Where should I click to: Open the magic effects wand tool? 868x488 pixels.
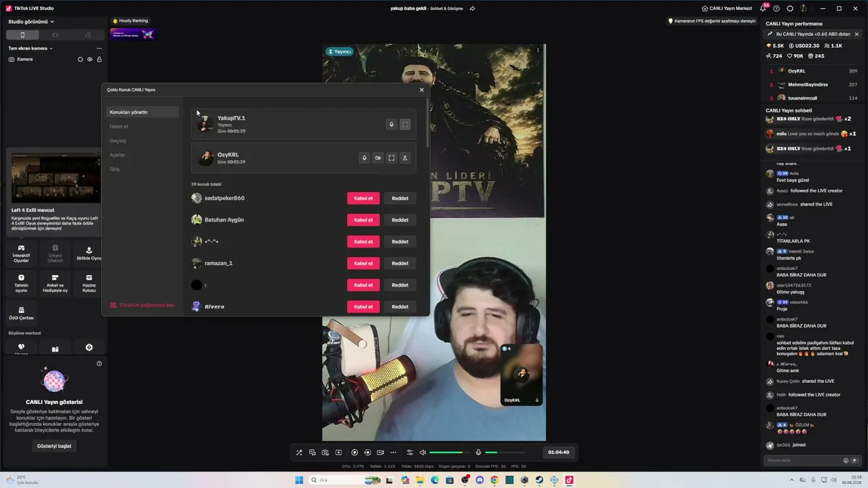tap(299, 452)
